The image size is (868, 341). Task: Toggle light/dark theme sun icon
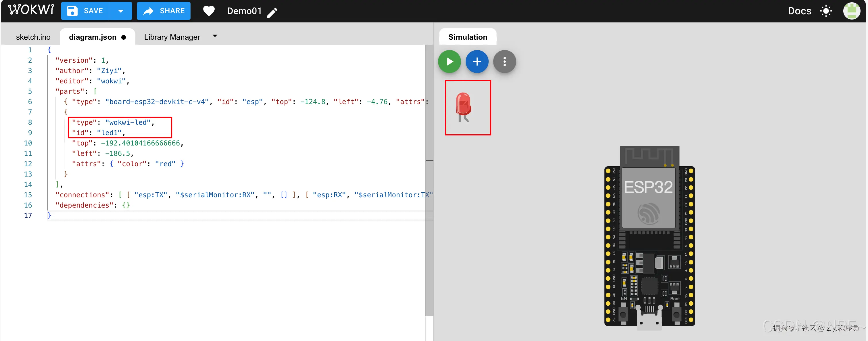pos(826,11)
